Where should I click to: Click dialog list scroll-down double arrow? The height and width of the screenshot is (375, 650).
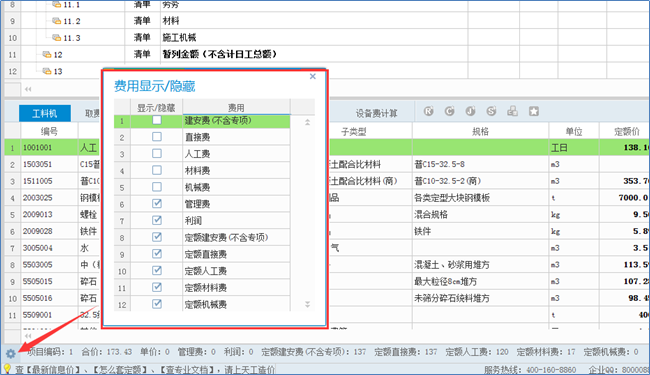coord(308,305)
